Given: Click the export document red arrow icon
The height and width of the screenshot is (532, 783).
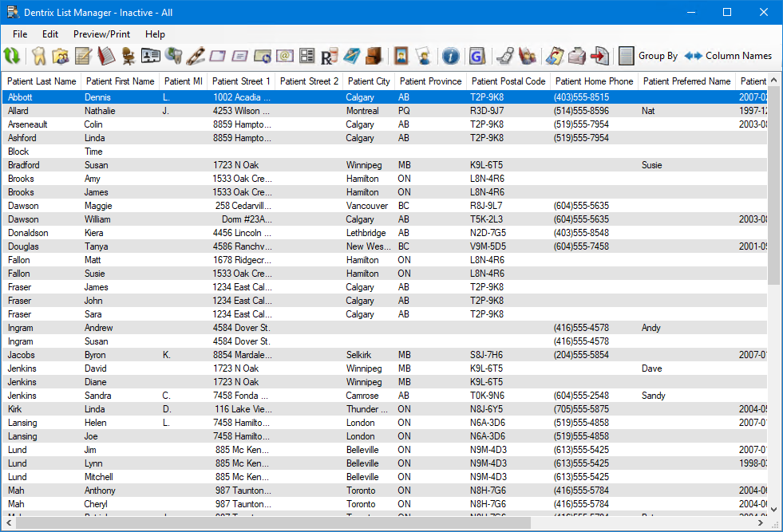Looking at the screenshot, I should pos(599,56).
